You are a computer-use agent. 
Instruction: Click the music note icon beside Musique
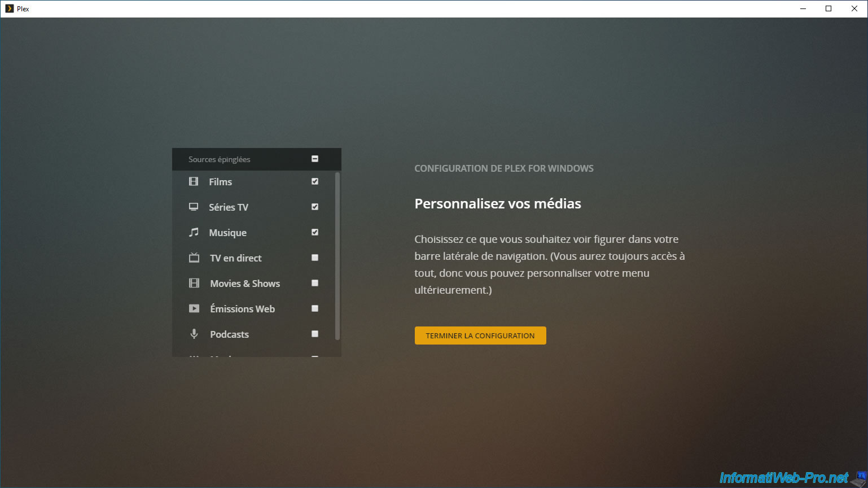tap(194, 232)
